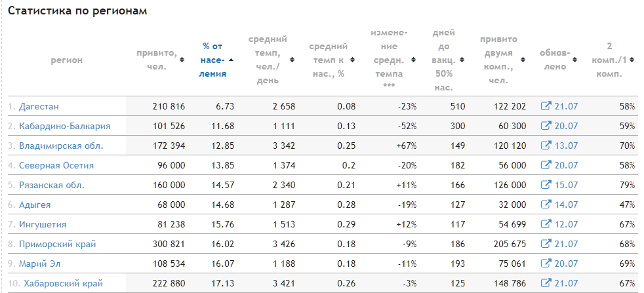Sort by привито двумя комп. column

(498, 60)
